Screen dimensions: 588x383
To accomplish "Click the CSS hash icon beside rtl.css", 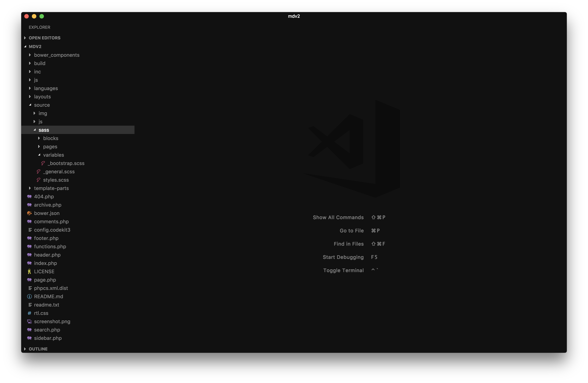I will [29, 313].
